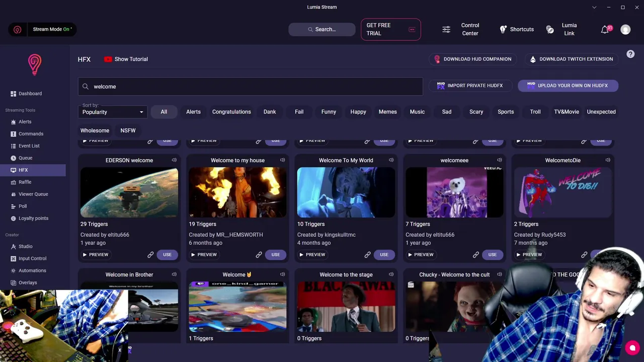Use the welcomeee effect
Image resolution: width=644 pixels, height=362 pixels.
(493, 255)
